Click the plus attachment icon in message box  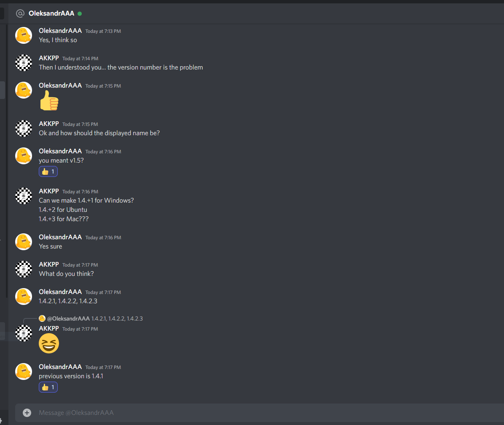tap(27, 412)
